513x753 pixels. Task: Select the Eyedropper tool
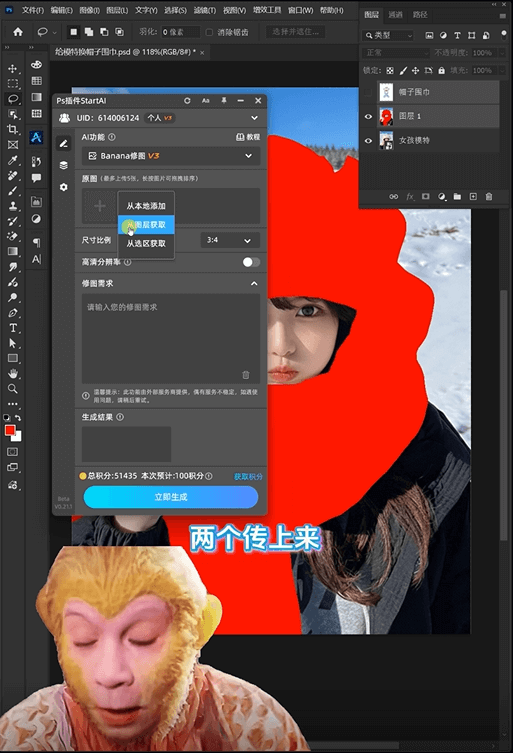12,160
